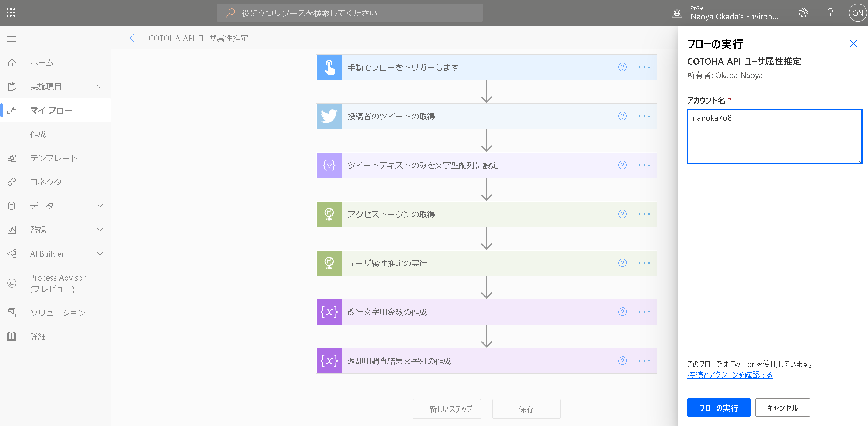Expand the 監視 navigation section

coord(100,230)
